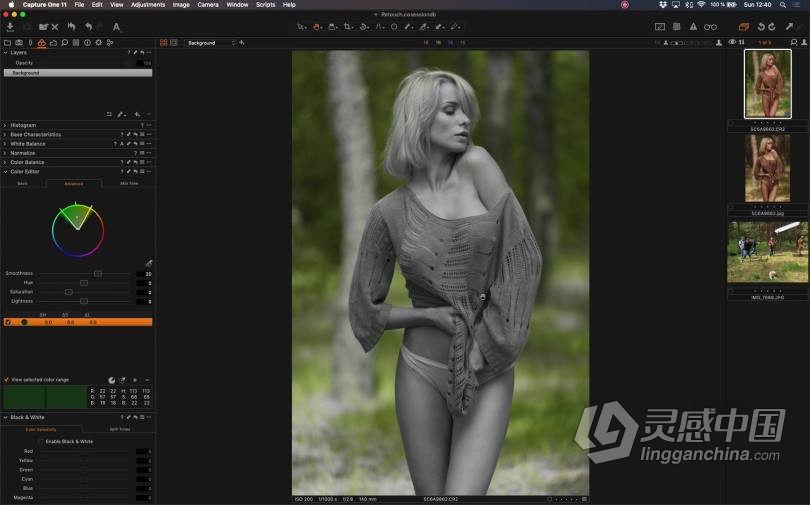
Task: Expand the Color Balance panel
Action: coord(5,163)
